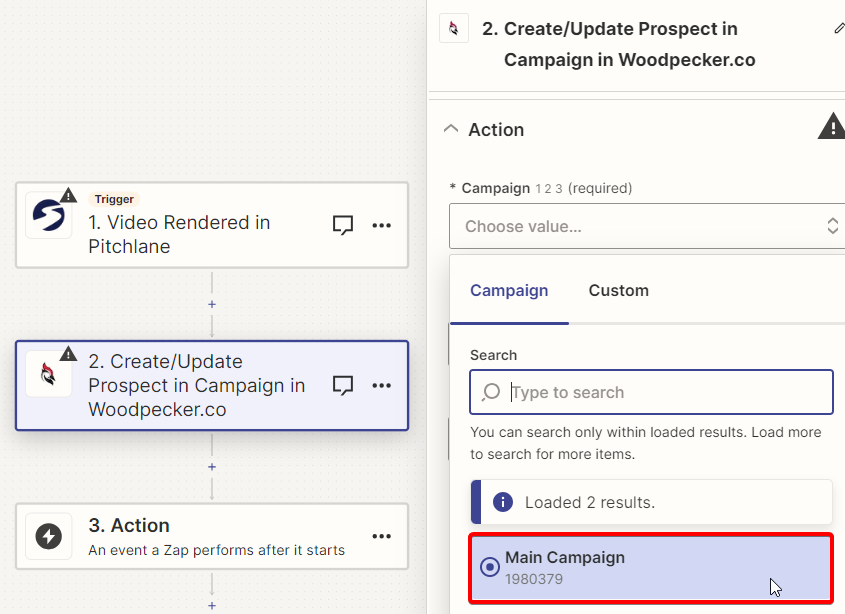
Task: Click info icon next to Loaded 2 results
Action: (x=503, y=502)
